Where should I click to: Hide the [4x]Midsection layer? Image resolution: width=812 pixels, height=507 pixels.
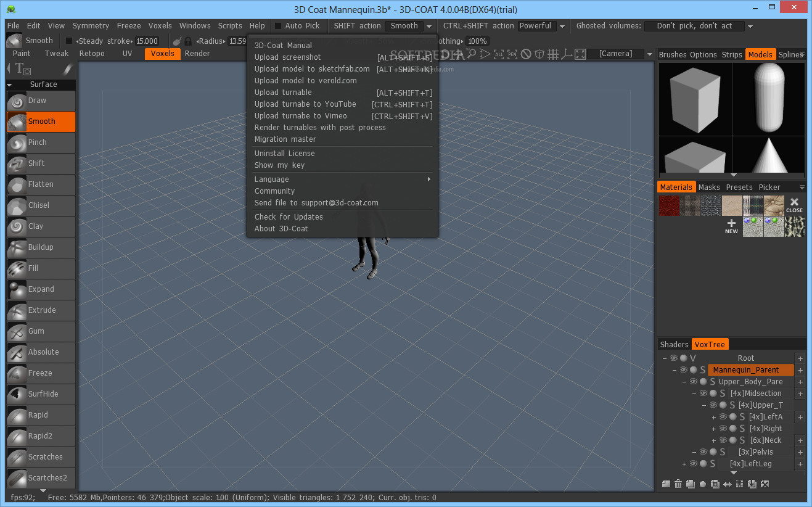coord(703,394)
